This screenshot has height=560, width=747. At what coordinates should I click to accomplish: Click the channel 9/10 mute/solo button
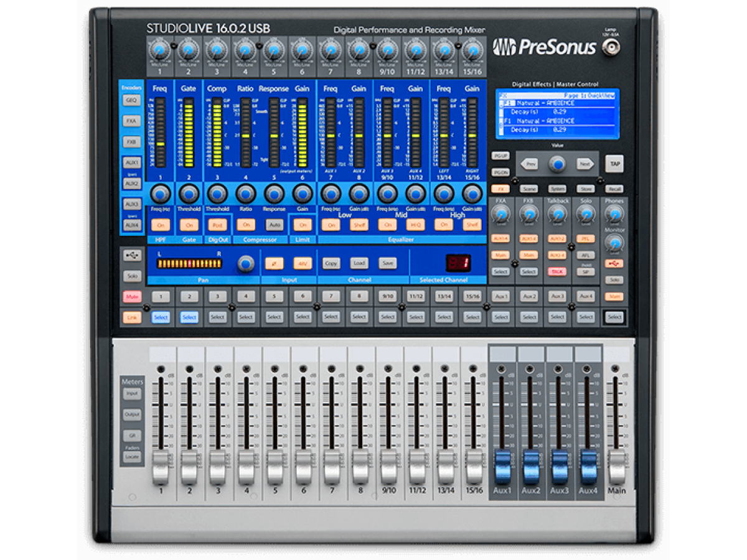pyautogui.click(x=387, y=297)
